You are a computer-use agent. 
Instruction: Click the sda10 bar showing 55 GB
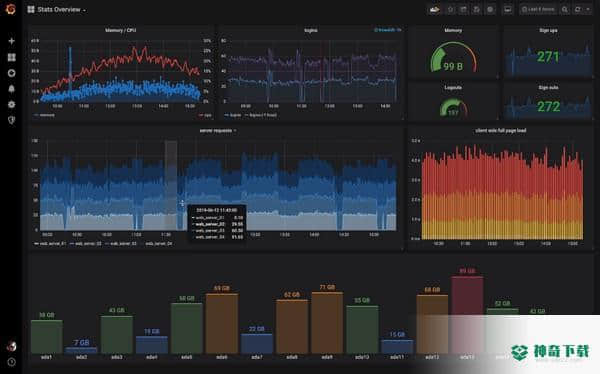[x=362, y=329]
